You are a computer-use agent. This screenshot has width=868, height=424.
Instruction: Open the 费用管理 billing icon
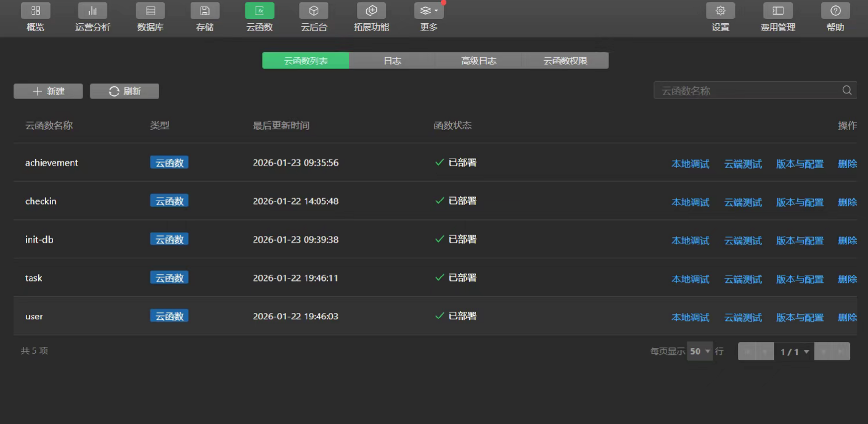pyautogui.click(x=778, y=11)
